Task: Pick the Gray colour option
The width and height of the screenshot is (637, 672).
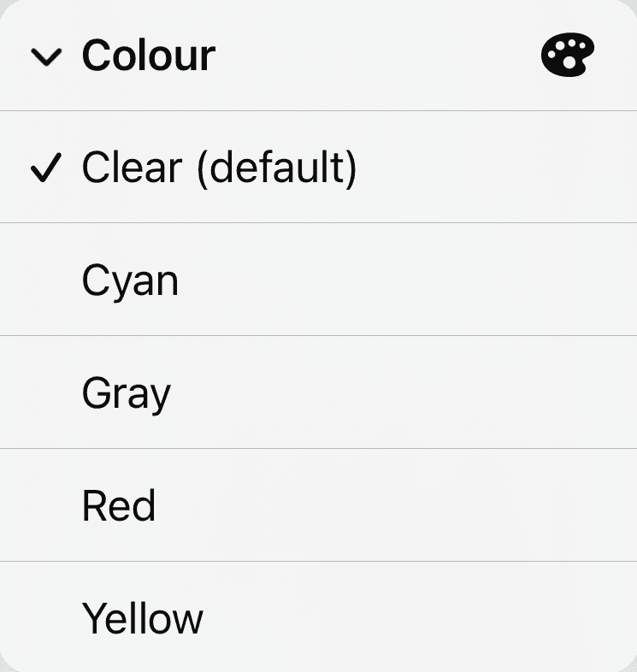Action: (x=127, y=393)
